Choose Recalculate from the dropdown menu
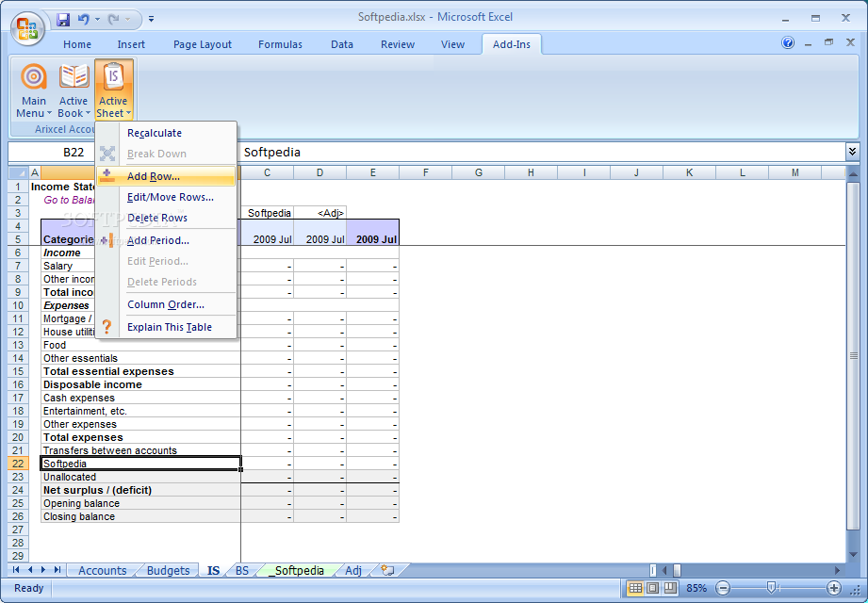This screenshot has height=603, width=868. (166, 133)
